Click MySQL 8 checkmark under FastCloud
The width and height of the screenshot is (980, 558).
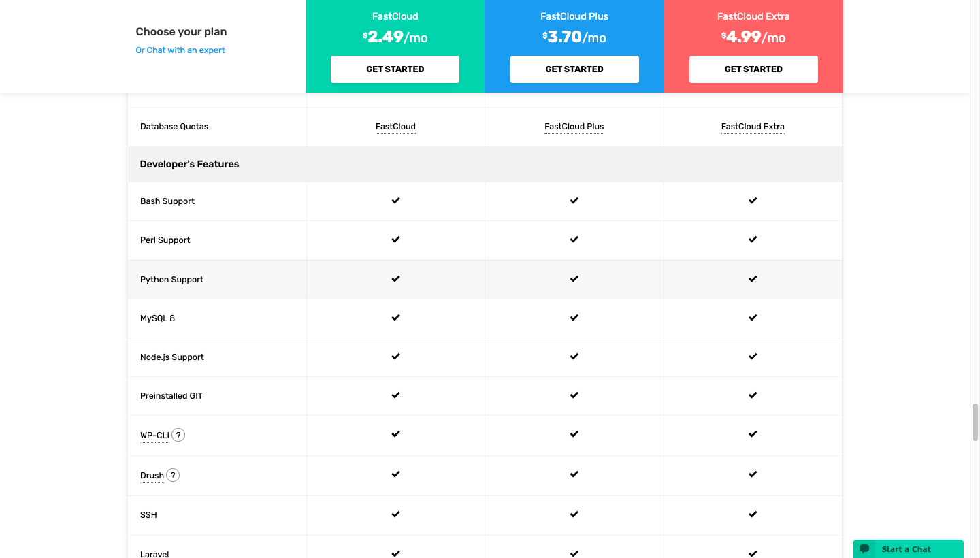395,318
